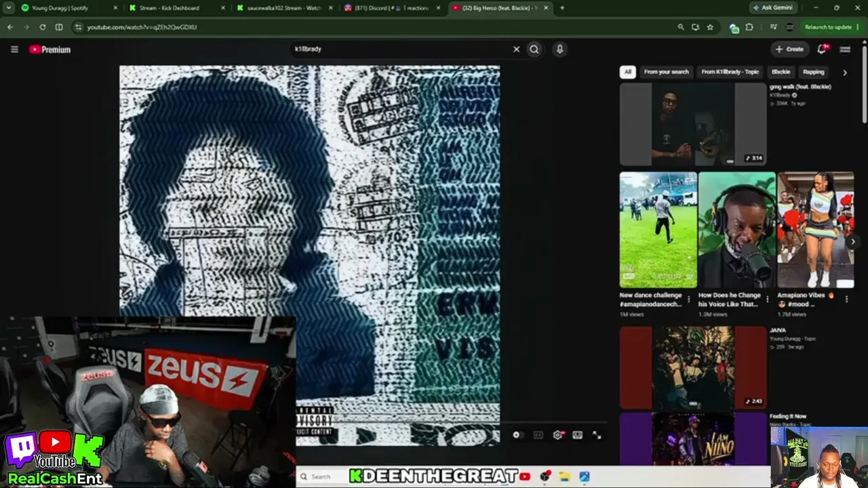
Task: Open YouTube notifications bell
Action: pos(823,49)
